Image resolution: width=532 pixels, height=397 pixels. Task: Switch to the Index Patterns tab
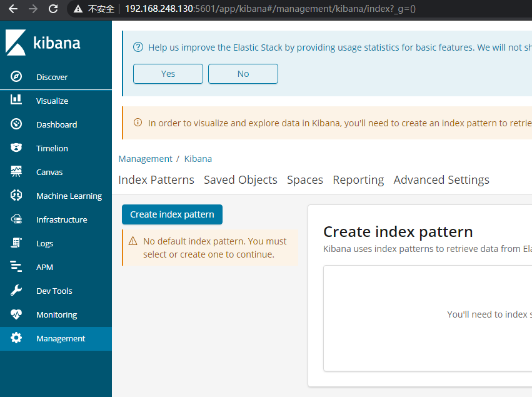156,180
